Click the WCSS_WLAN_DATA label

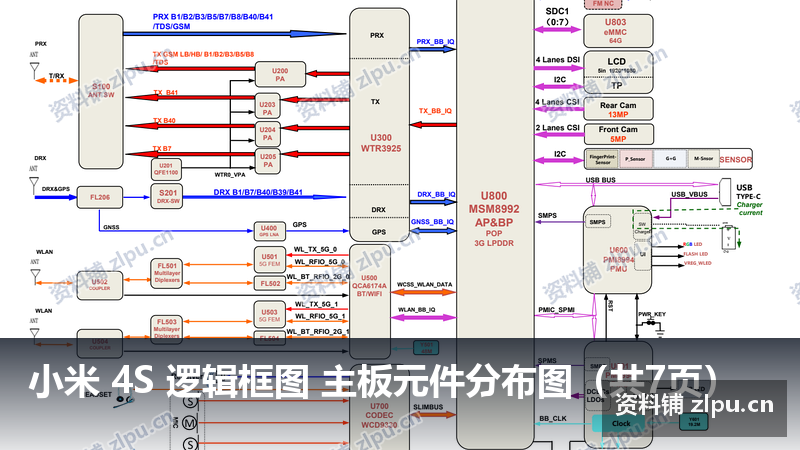[x=424, y=284]
